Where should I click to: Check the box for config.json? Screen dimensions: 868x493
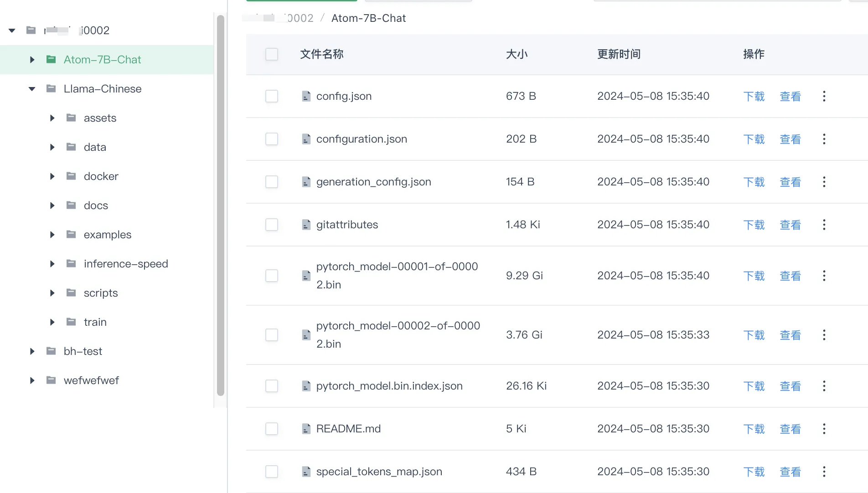272,96
